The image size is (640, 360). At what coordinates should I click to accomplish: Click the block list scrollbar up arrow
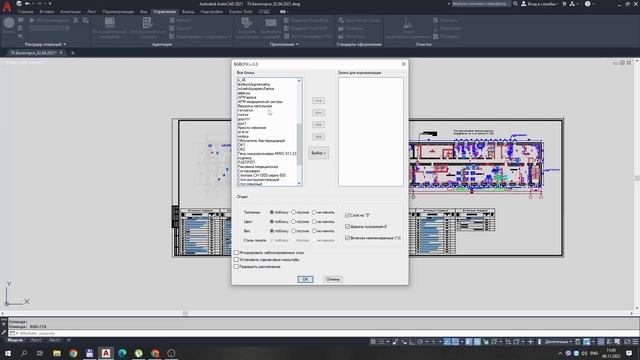299,80
